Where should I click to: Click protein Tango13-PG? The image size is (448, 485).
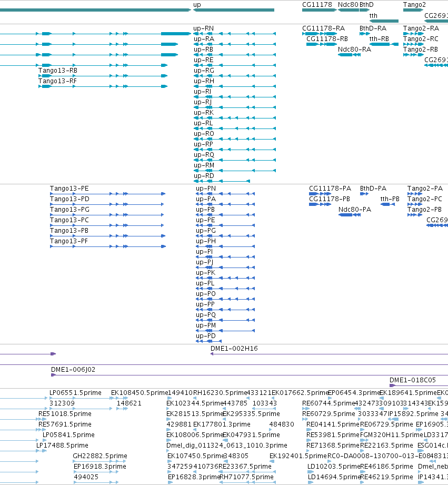[107, 215]
